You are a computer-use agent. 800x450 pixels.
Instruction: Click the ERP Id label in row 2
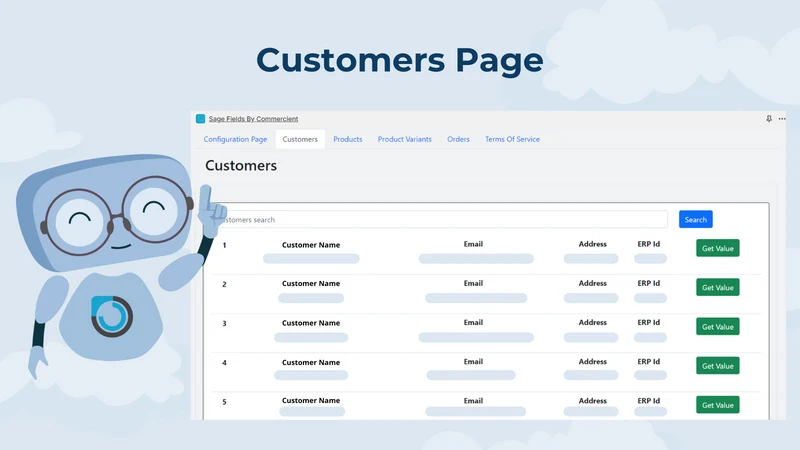pos(648,283)
